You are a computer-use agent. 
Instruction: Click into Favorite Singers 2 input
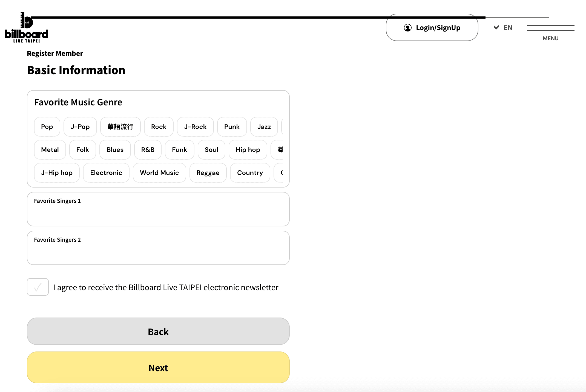pyautogui.click(x=158, y=252)
